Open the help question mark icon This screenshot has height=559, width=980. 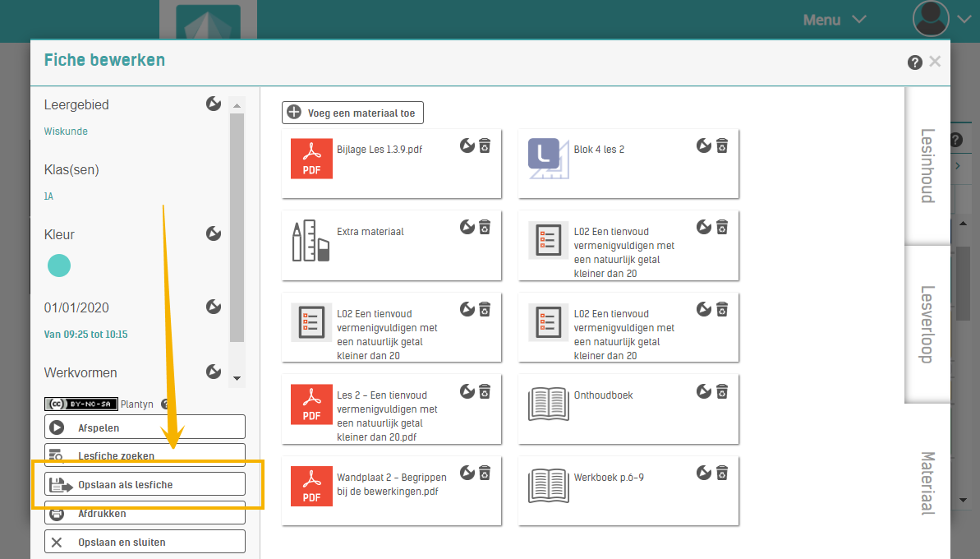click(914, 62)
